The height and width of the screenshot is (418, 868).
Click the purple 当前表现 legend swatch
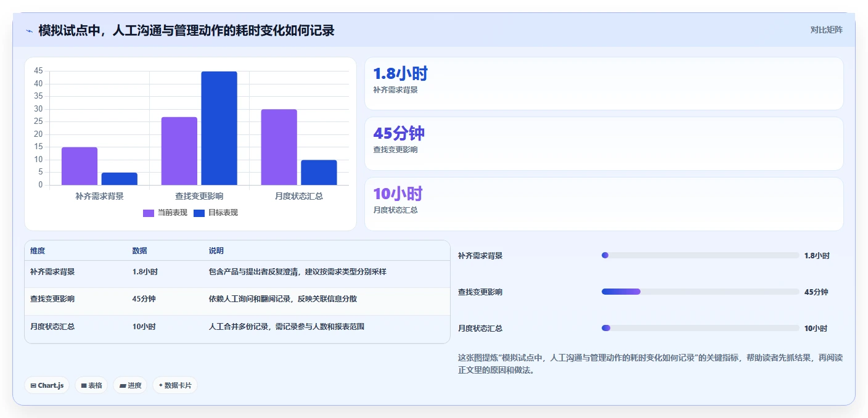(149, 213)
